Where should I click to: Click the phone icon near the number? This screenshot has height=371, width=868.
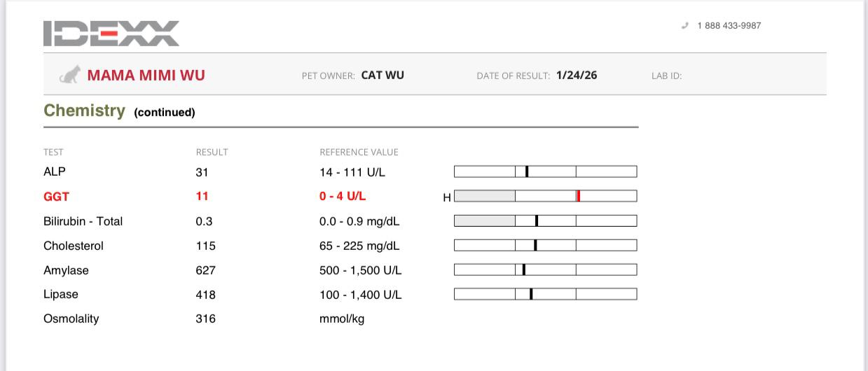[684, 26]
